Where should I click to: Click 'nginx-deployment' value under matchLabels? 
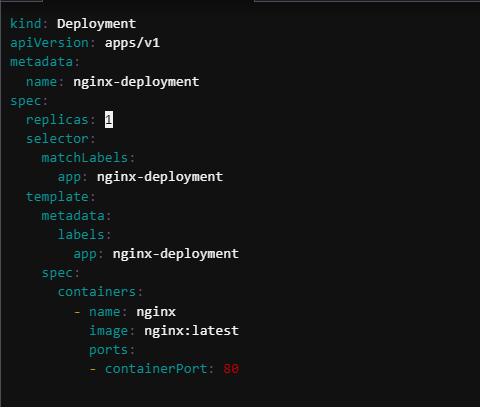coord(160,177)
